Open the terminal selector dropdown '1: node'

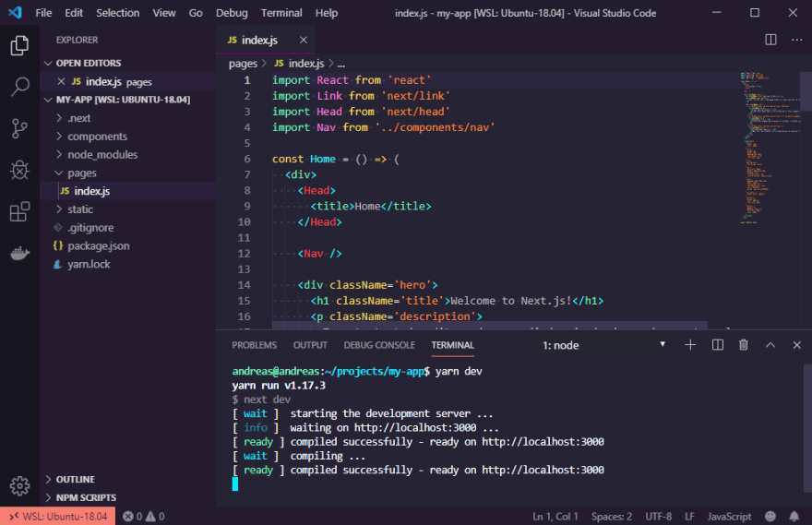[x=603, y=345]
